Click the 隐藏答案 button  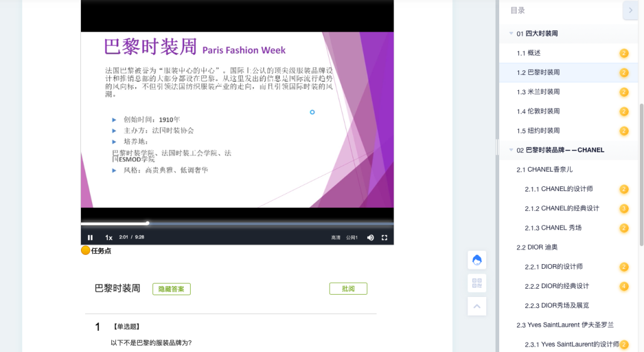coord(171,289)
